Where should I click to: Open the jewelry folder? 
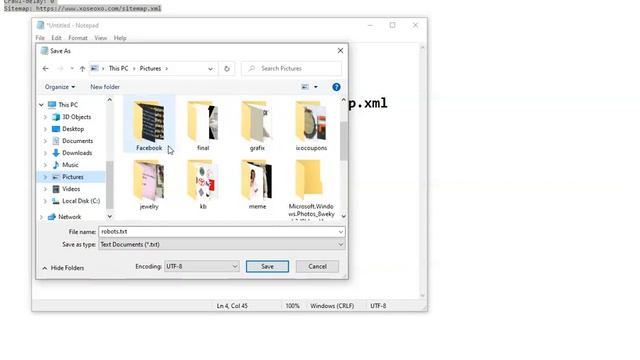pyautogui.click(x=149, y=184)
